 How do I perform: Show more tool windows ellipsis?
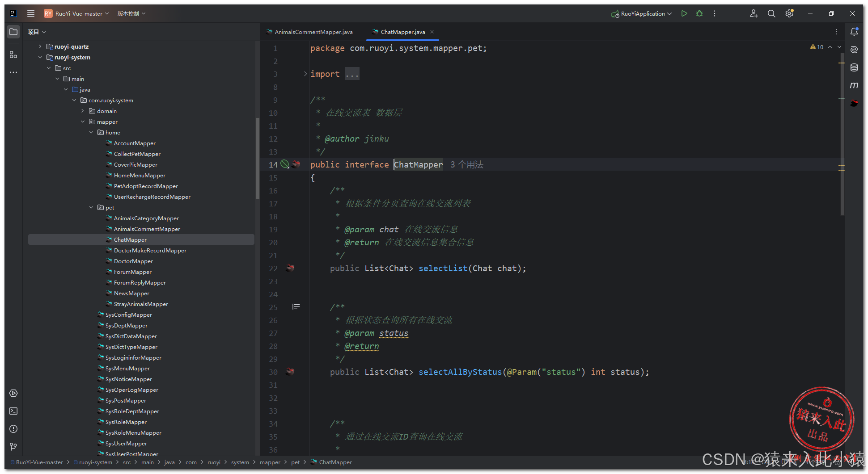[13, 72]
